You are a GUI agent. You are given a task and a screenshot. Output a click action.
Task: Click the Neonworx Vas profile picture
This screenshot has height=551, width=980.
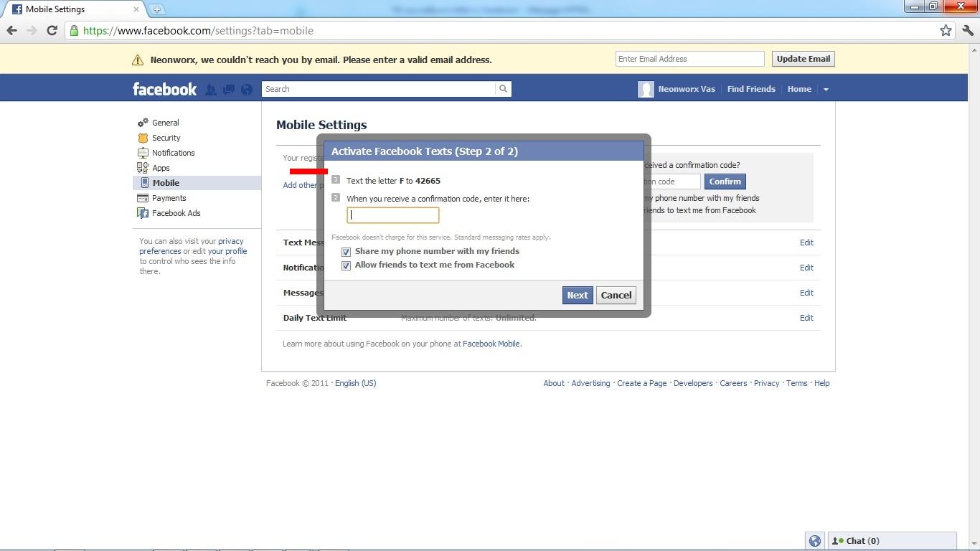pos(646,89)
